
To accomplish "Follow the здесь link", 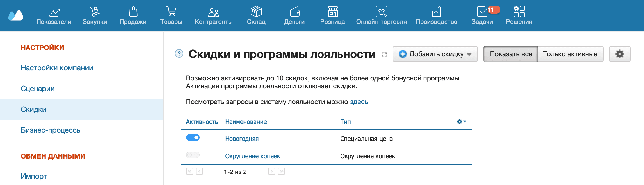I will point(359,102).
